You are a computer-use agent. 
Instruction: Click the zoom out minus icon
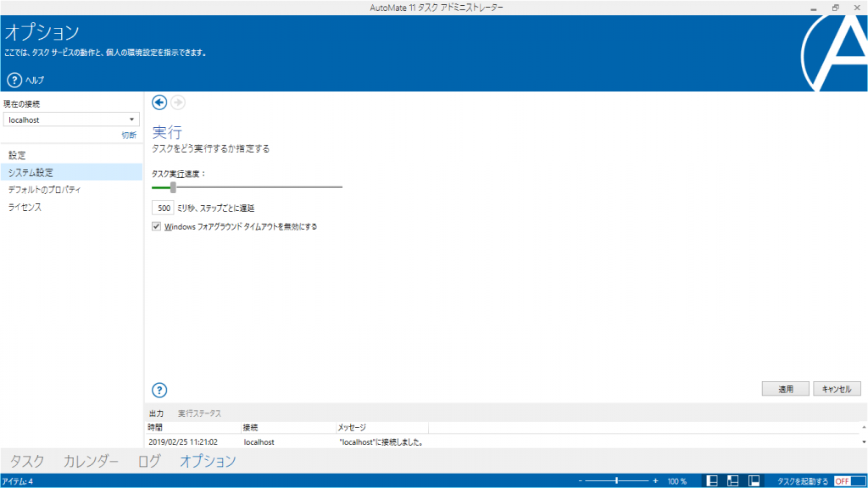tap(580, 481)
